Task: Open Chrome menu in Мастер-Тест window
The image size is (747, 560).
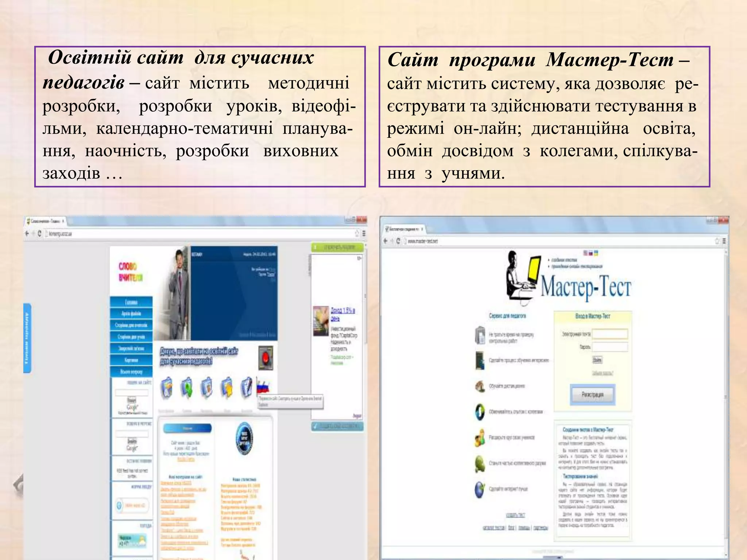Action: pos(724,241)
